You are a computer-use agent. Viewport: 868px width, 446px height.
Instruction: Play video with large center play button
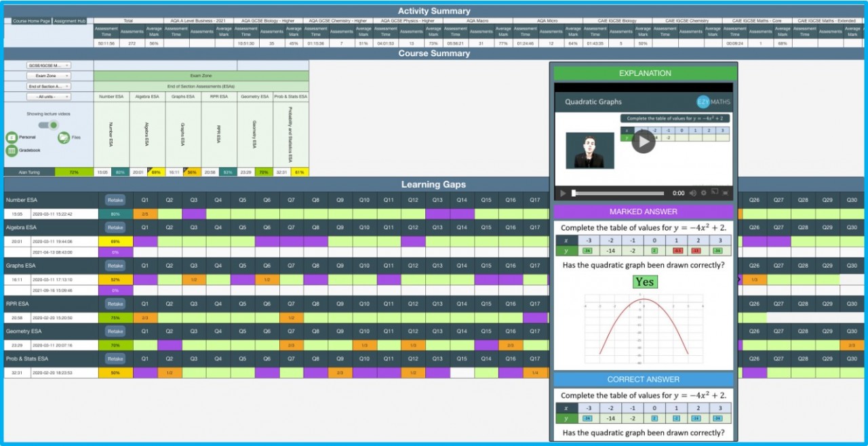(644, 141)
